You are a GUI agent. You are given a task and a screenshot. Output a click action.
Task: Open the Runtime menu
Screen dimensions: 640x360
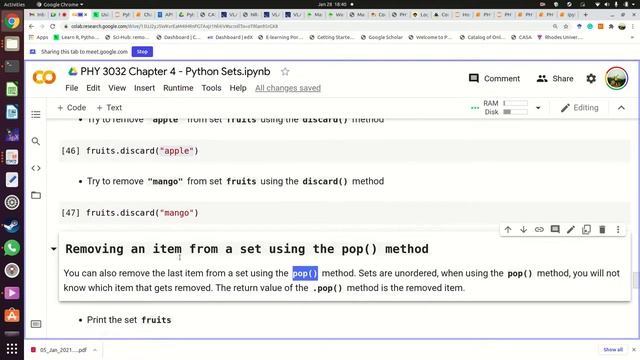click(178, 88)
